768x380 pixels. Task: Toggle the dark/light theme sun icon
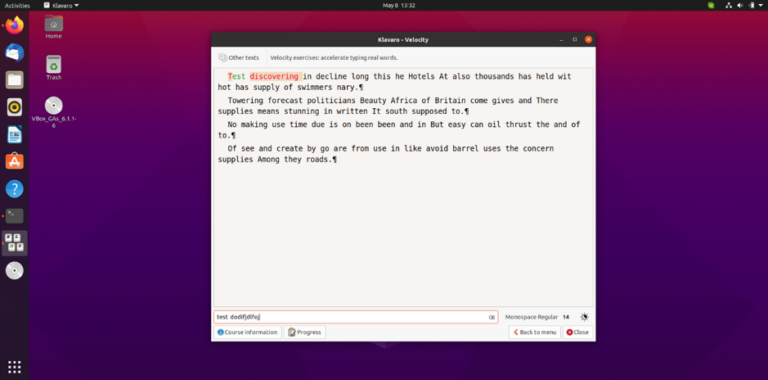pyautogui.click(x=584, y=317)
